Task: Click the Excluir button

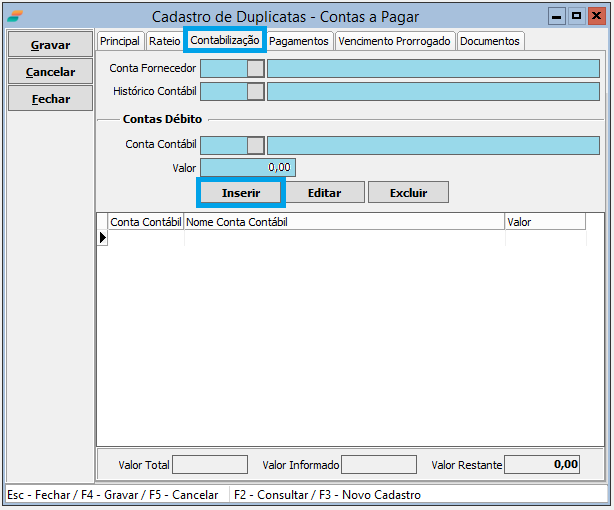Action: (x=408, y=192)
